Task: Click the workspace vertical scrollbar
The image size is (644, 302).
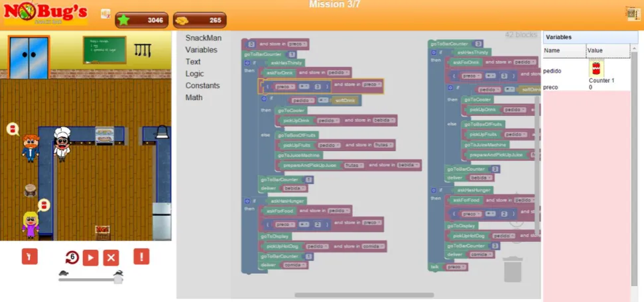Action: [x=537, y=164]
